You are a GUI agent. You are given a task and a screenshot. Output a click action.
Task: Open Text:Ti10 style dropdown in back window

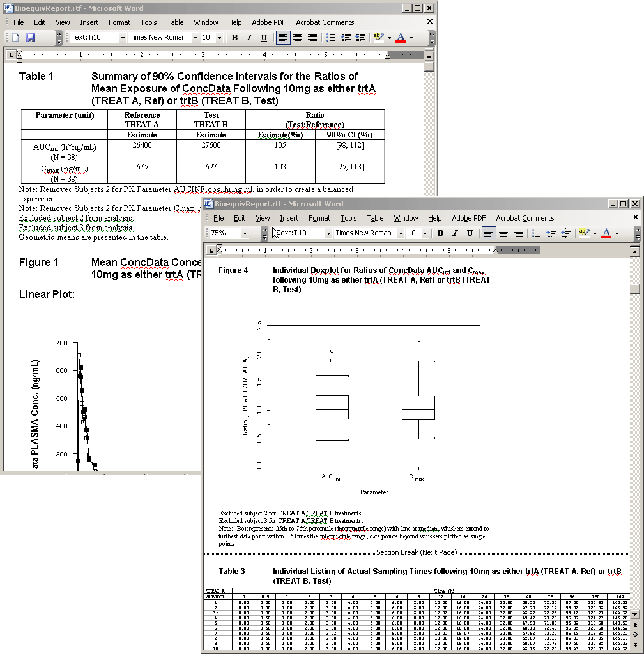click(x=123, y=38)
